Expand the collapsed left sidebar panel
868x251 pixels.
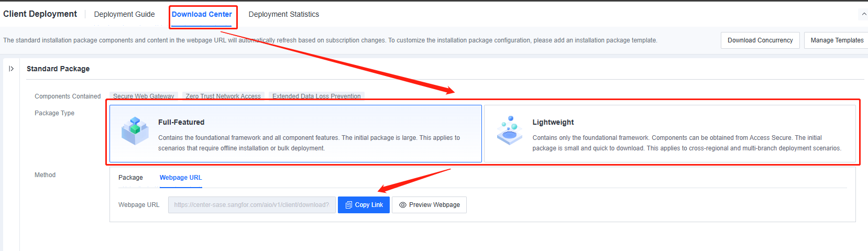click(11, 69)
